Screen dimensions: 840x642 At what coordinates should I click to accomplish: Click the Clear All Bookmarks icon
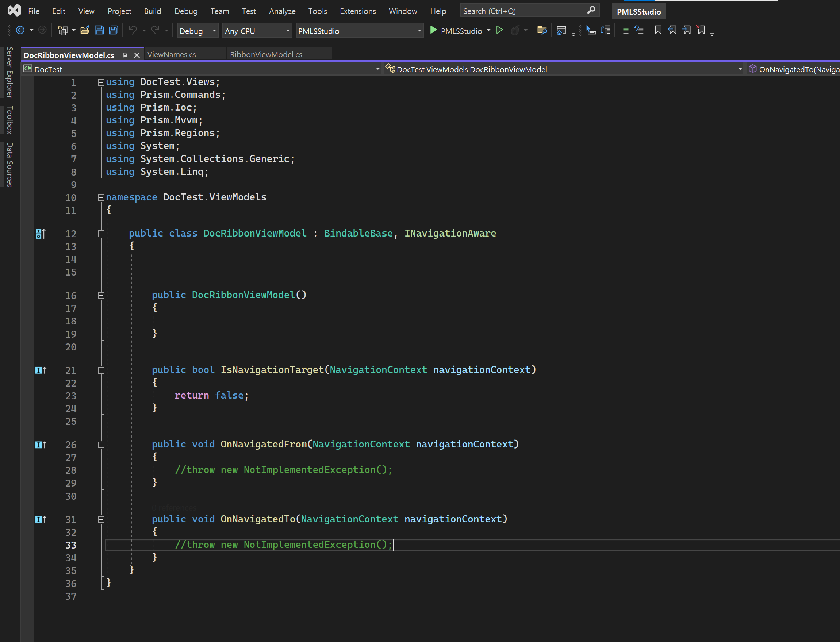point(701,30)
